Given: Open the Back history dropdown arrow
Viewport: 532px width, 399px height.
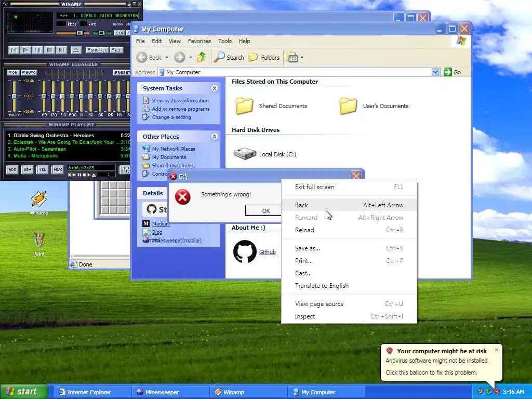Looking at the screenshot, I should point(167,58).
